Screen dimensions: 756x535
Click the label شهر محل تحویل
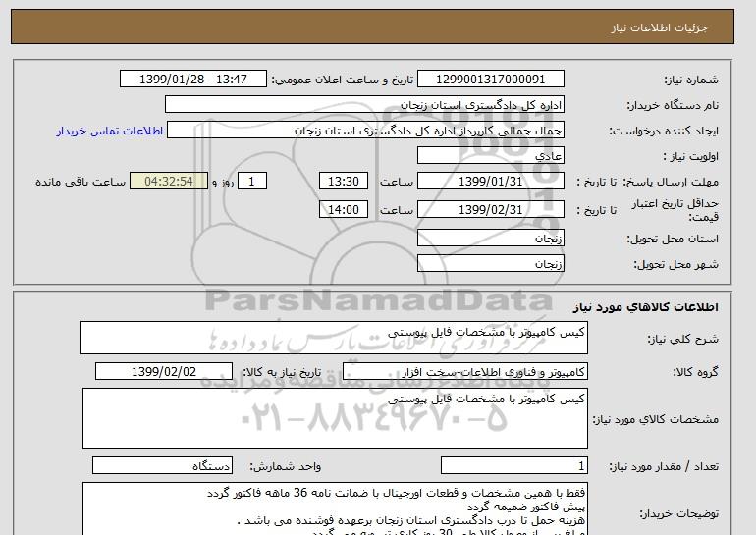(x=675, y=264)
